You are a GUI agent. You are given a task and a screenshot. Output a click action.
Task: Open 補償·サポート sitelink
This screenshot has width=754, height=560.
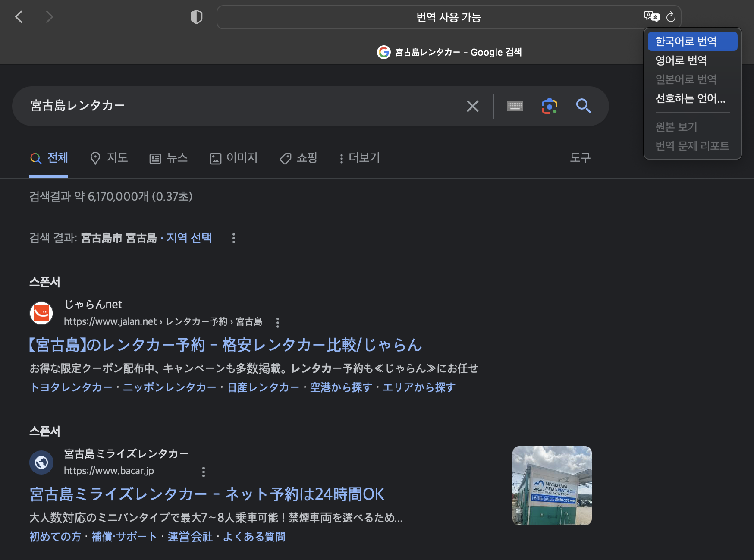click(x=124, y=537)
